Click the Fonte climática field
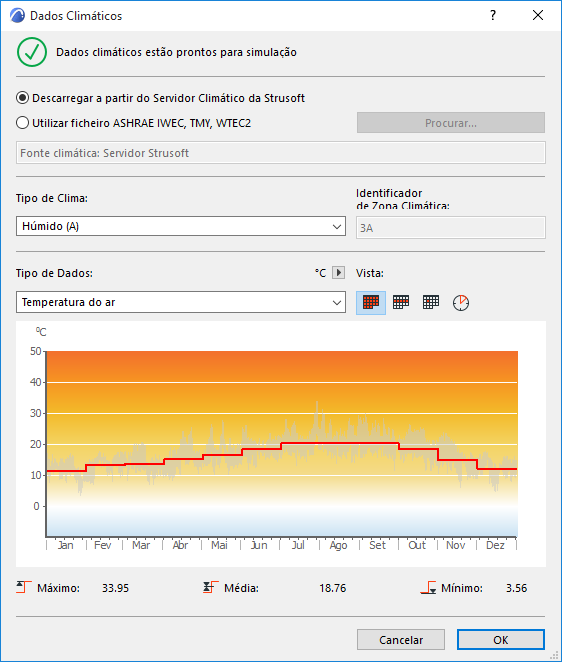This screenshot has width=562, height=662. coord(281,153)
